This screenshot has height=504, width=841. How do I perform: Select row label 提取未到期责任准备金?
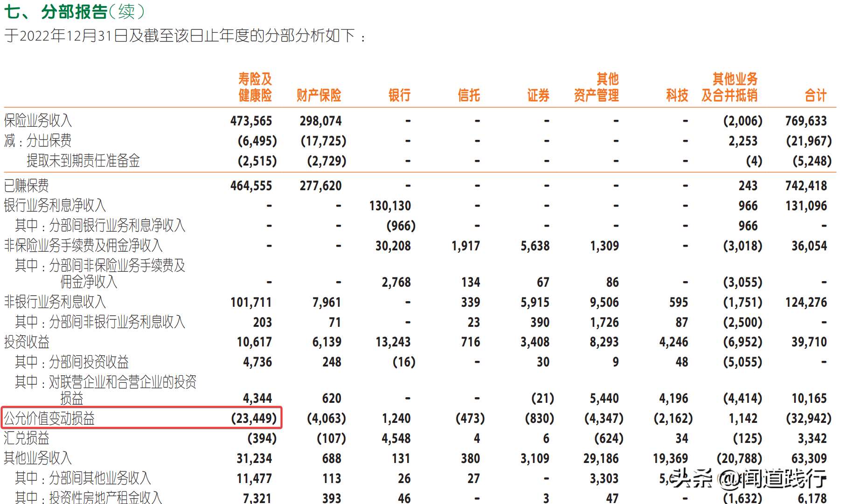pos(83,160)
